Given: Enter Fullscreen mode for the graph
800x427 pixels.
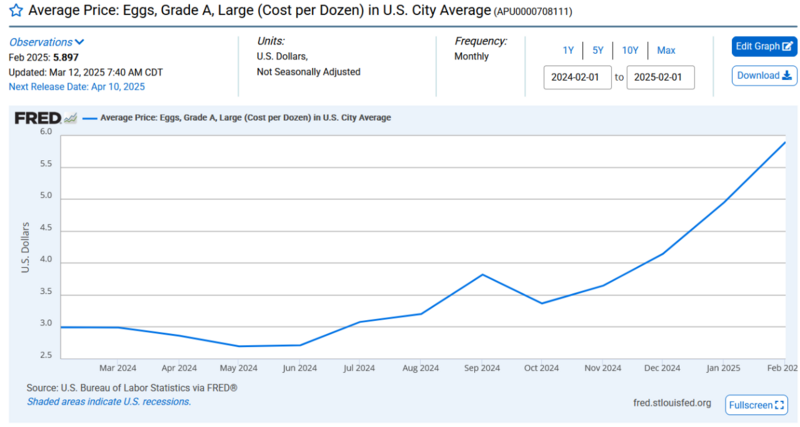Looking at the screenshot, I should point(756,405).
